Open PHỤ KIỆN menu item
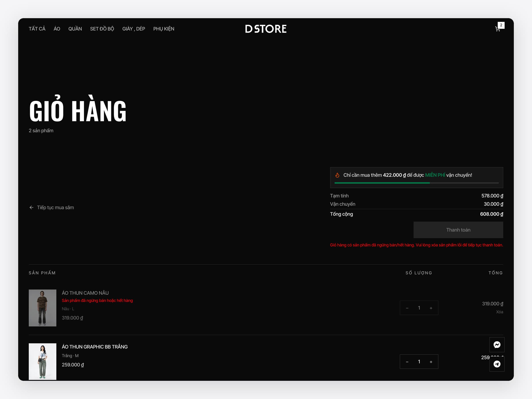The height and width of the screenshot is (399, 532). (x=164, y=29)
